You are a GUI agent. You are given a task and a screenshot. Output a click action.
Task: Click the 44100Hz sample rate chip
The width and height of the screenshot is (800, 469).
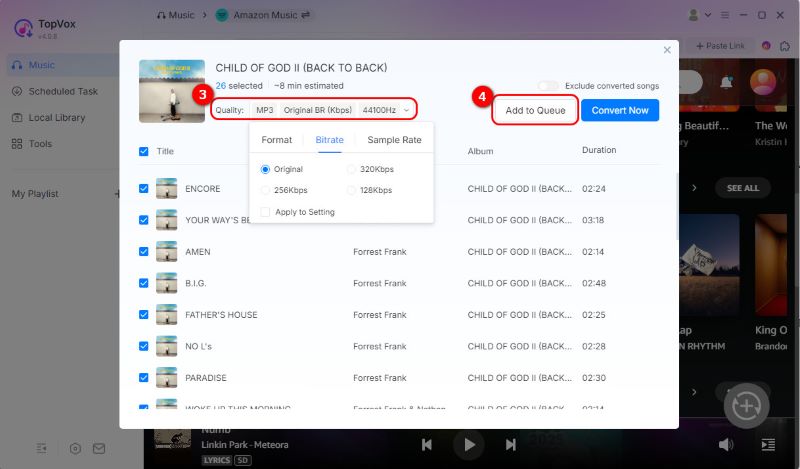tap(379, 110)
